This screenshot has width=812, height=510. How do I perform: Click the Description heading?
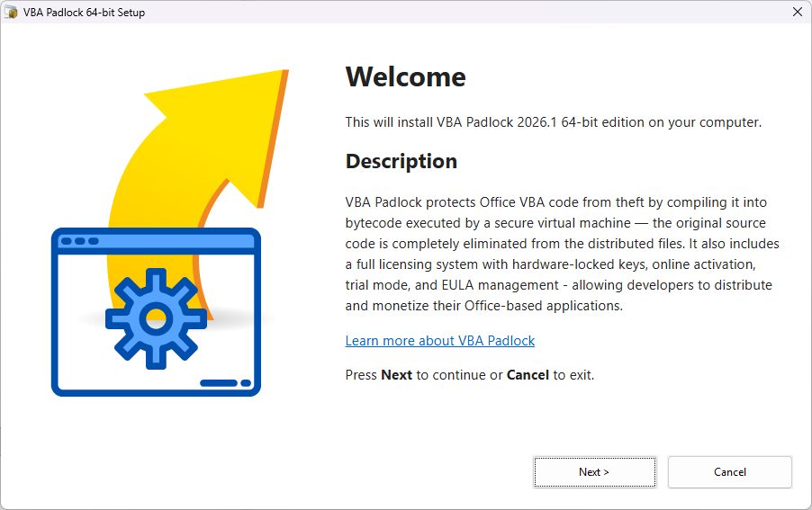(401, 161)
